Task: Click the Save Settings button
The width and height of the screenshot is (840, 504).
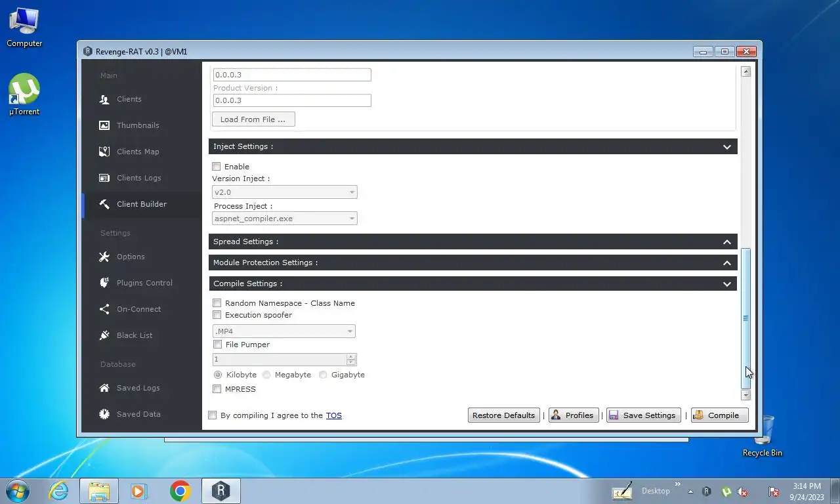Action: tap(643, 415)
